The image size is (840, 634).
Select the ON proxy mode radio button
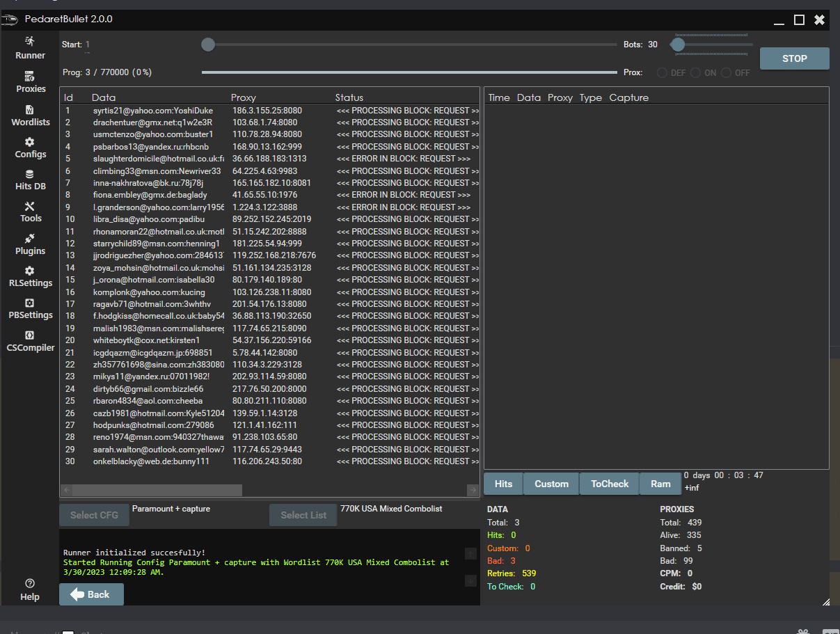click(695, 73)
